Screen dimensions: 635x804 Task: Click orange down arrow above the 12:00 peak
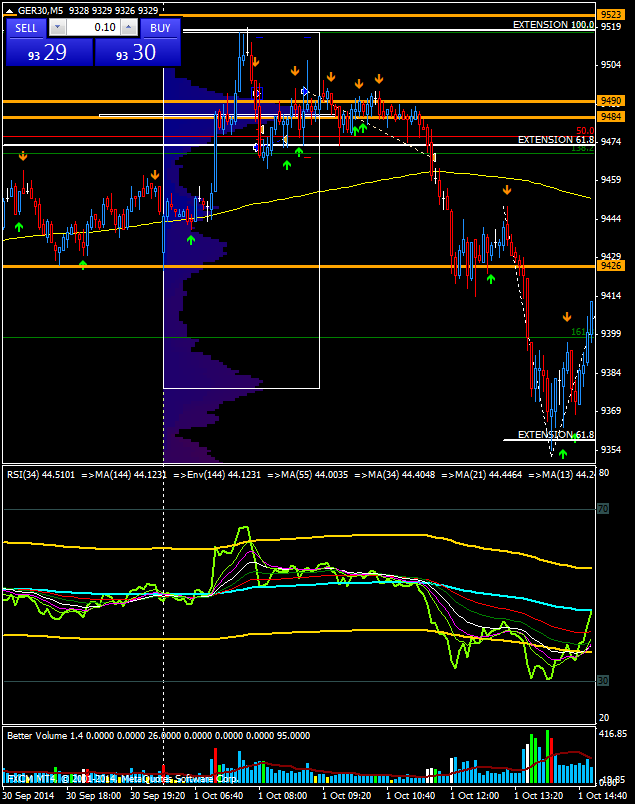(507, 189)
